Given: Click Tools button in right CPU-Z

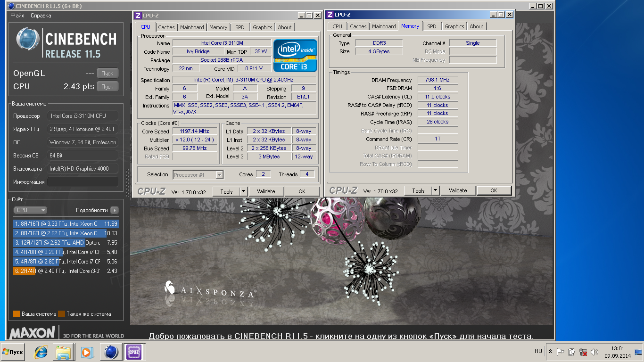Looking at the screenshot, I should coord(418,191).
